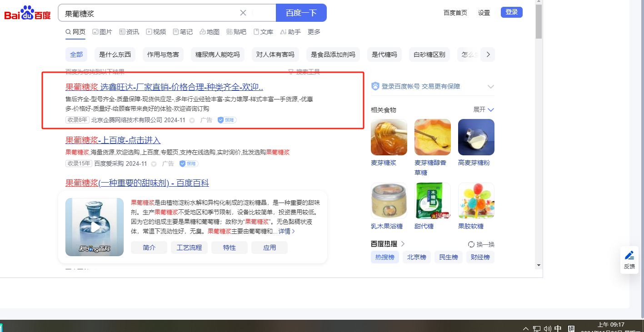Open the gray dropdown arrow beside 北京企腾网络技术有限公司 2024-11

click(192, 120)
